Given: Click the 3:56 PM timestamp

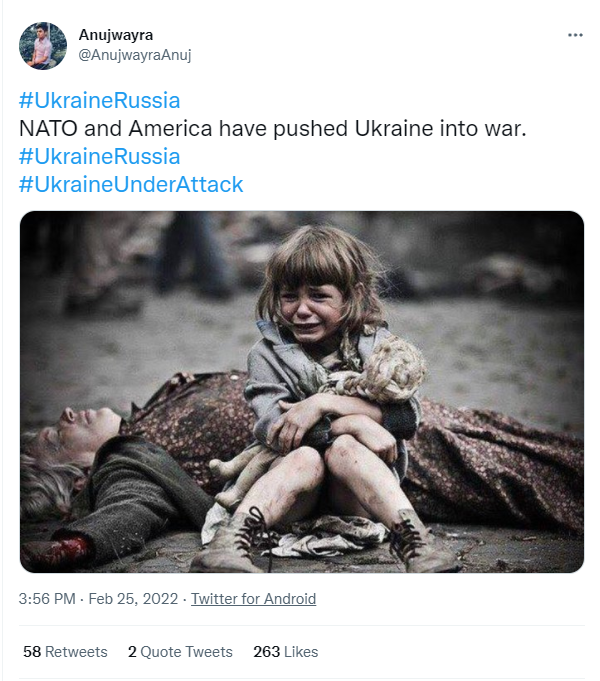Looking at the screenshot, I should tap(47, 599).
